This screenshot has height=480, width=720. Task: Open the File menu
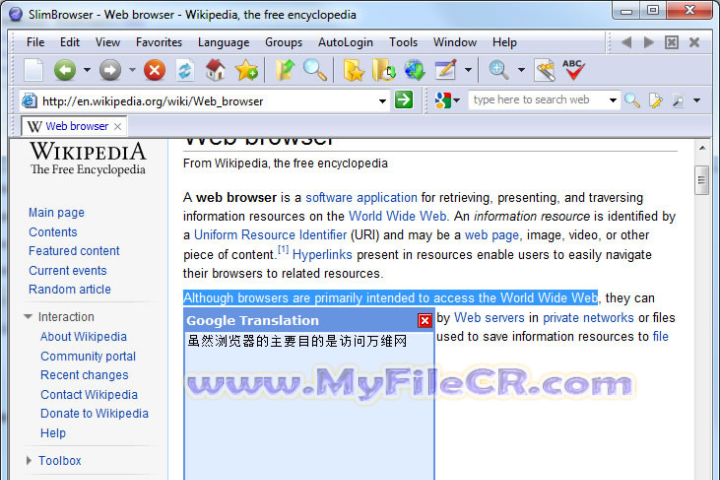pyautogui.click(x=35, y=42)
